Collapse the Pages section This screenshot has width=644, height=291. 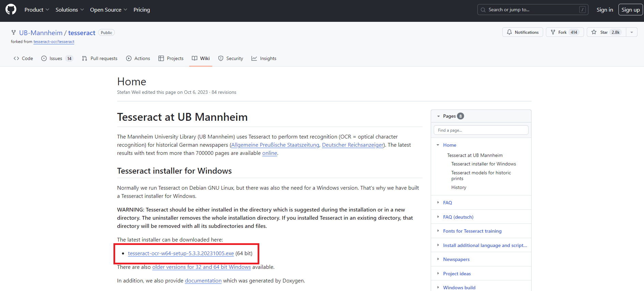point(439,116)
